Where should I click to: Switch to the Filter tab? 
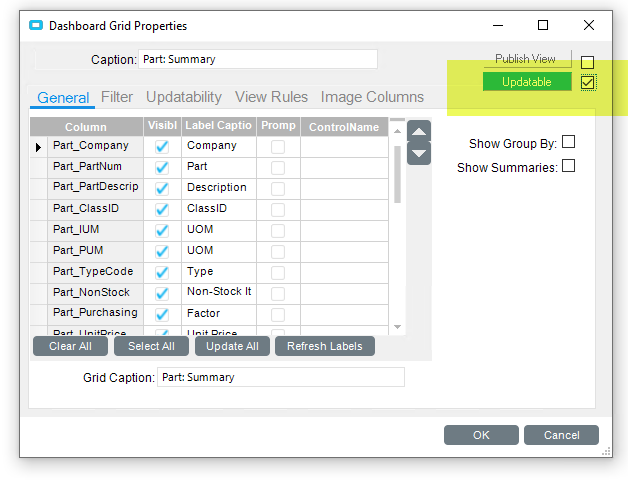117,97
